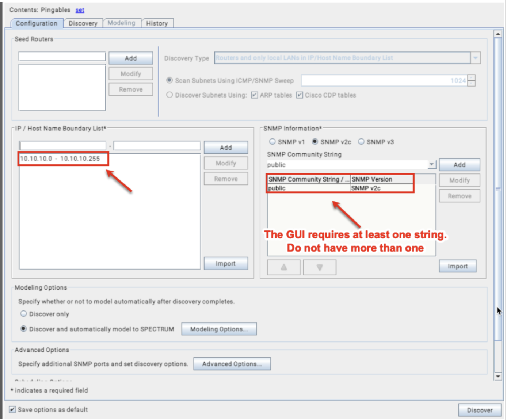Click Add in the Seed Routers section
The image size is (507, 420).
point(131,58)
